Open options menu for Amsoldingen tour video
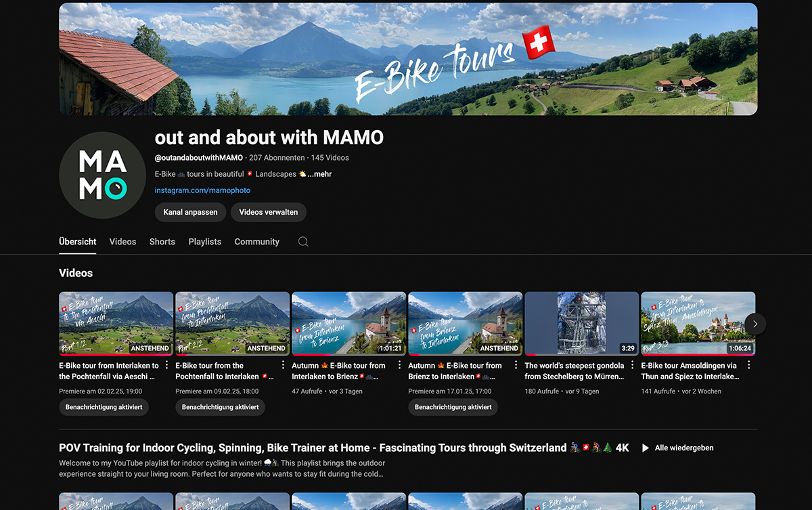Image resolution: width=812 pixels, height=510 pixels. point(748,366)
